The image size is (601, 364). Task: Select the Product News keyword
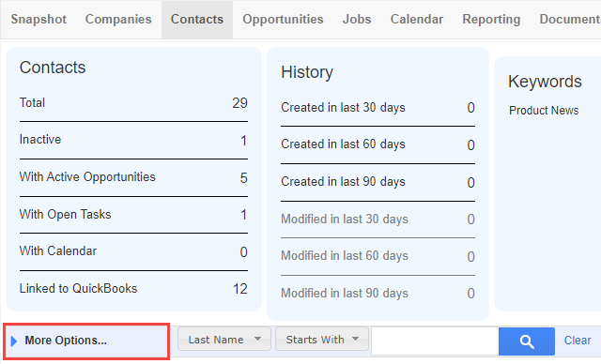point(544,111)
